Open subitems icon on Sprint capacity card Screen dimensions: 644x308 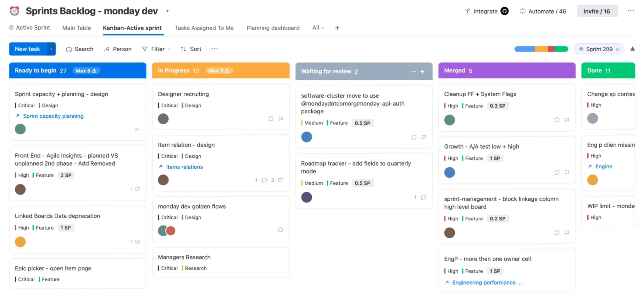[x=137, y=129]
